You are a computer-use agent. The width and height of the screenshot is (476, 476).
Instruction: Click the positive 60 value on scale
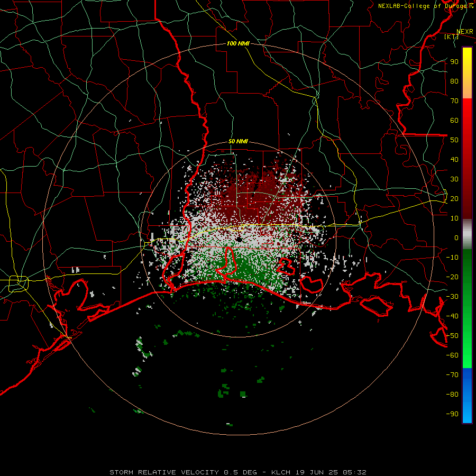(x=454, y=121)
